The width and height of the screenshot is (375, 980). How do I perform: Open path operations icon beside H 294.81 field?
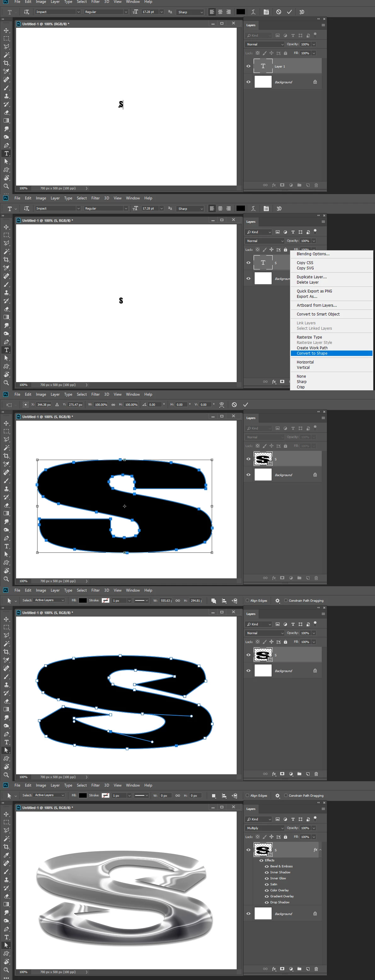(x=214, y=601)
